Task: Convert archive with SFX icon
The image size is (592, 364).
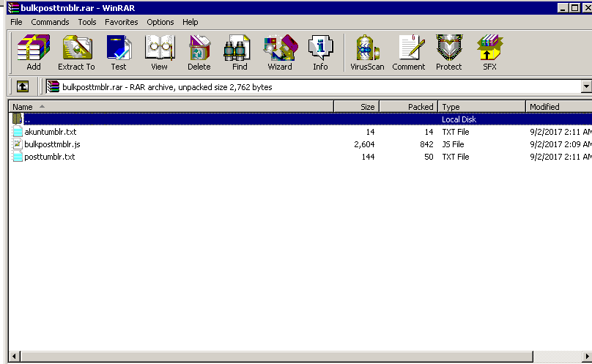Action: 489,47
